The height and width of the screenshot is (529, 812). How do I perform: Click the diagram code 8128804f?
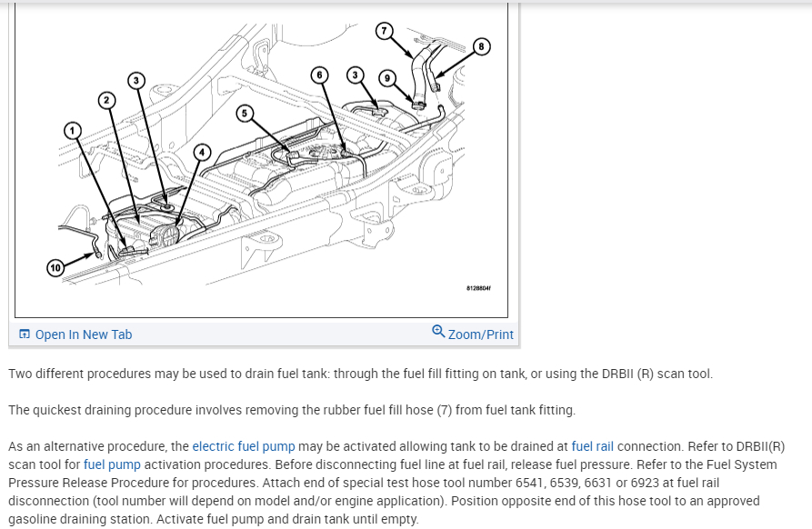[x=478, y=288]
